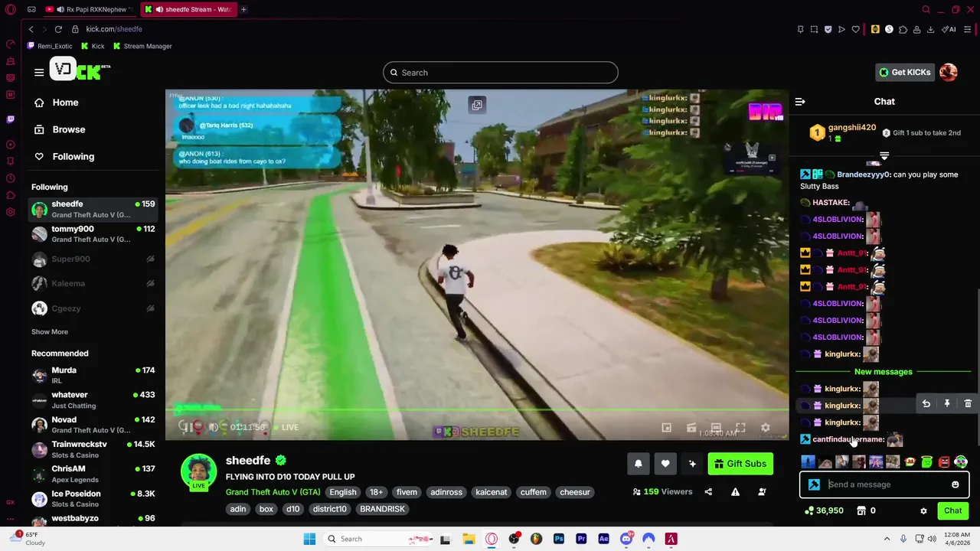Open recommended channel Murda

(x=93, y=375)
